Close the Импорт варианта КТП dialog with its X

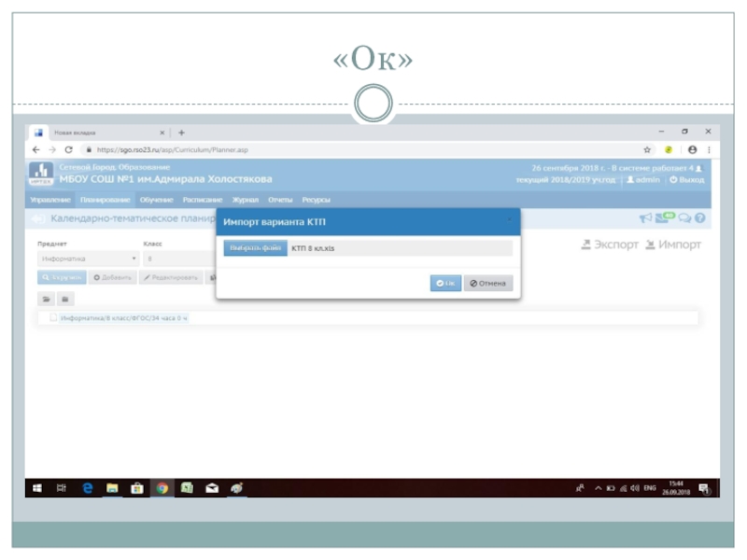tap(509, 219)
